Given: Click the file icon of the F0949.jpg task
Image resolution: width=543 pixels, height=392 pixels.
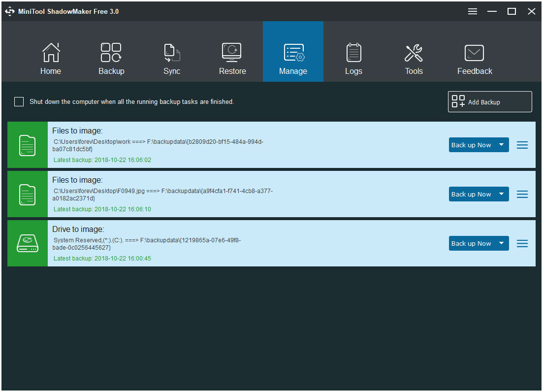Looking at the screenshot, I should pyautogui.click(x=28, y=194).
